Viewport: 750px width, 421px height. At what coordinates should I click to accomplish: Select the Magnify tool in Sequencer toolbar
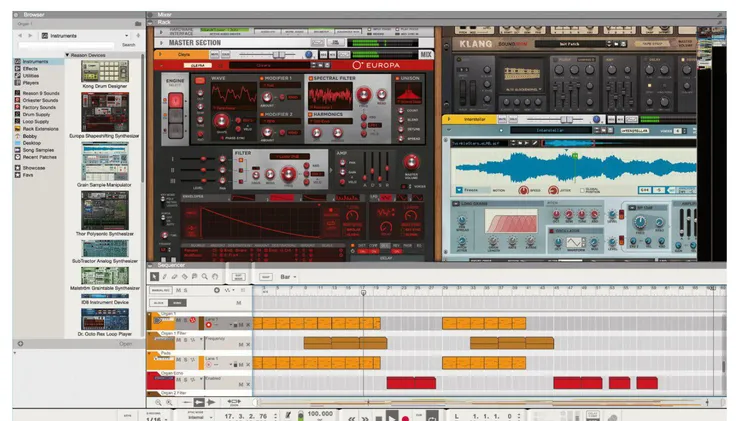(x=205, y=277)
